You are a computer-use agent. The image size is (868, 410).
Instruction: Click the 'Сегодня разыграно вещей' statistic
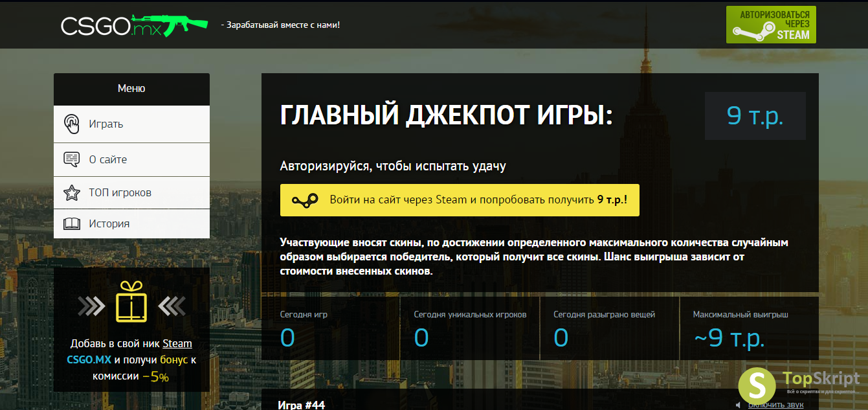click(609, 328)
